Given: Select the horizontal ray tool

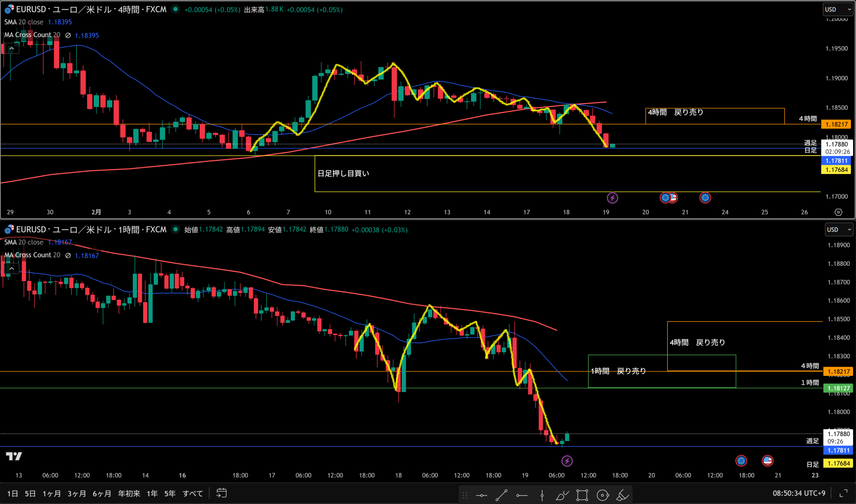Looking at the screenshot, I should 522,496.
